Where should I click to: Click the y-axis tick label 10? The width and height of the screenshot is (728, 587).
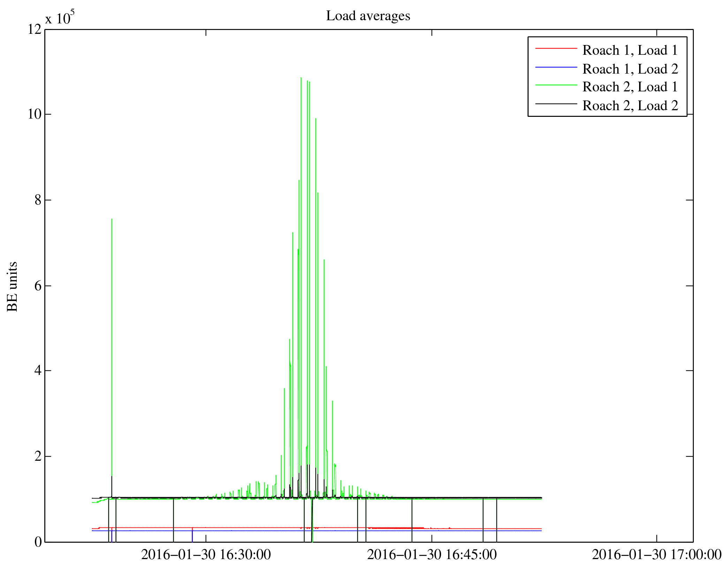point(35,114)
